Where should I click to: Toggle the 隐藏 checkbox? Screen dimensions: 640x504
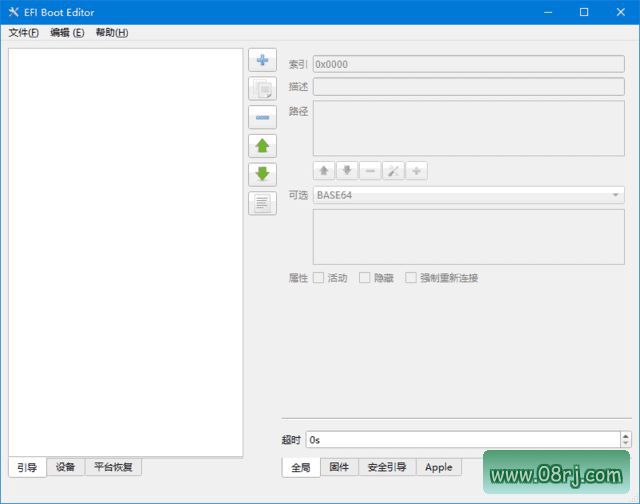[365, 278]
